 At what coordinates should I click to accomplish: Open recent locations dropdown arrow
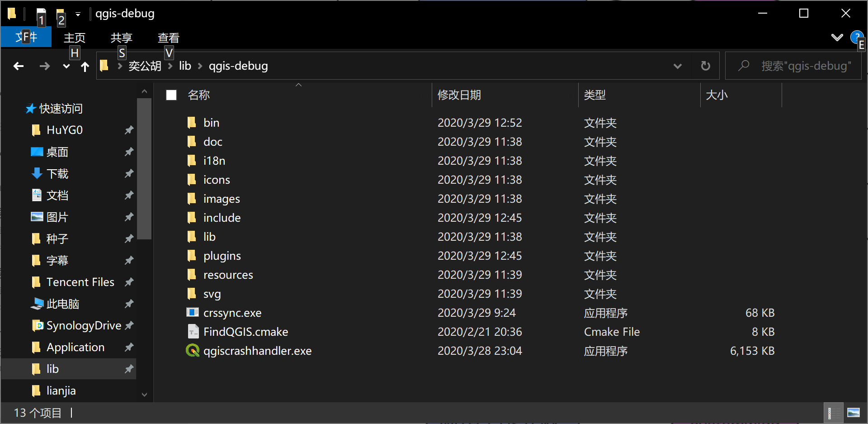[x=66, y=67]
